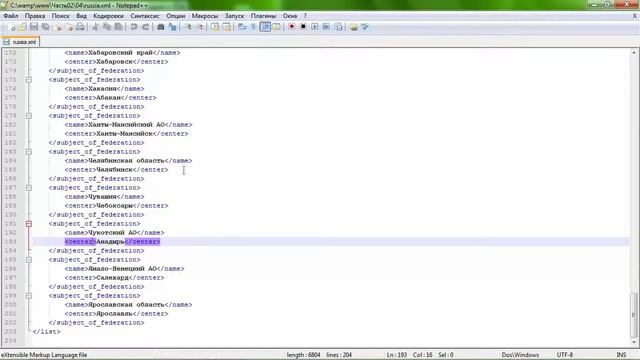Open Find with the binoculars icon
The width and height of the screenshot is (640, 360).
160,27
